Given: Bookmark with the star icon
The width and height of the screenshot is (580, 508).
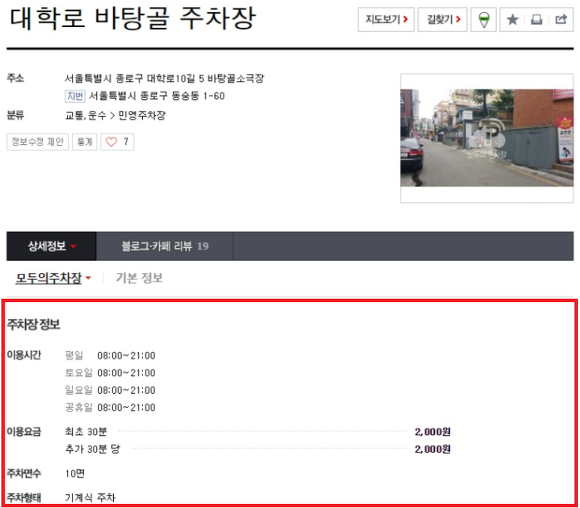Looking at the screenshot, I should coord(512,19).
